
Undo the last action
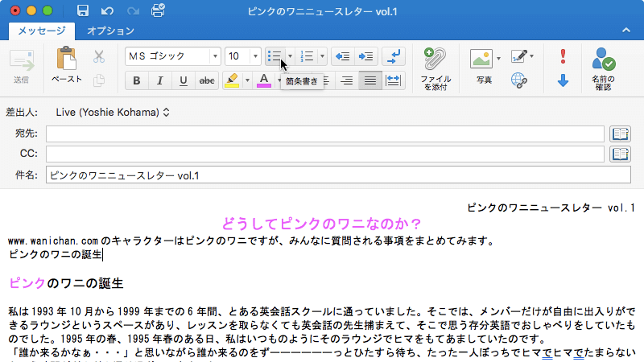[107, 10]
